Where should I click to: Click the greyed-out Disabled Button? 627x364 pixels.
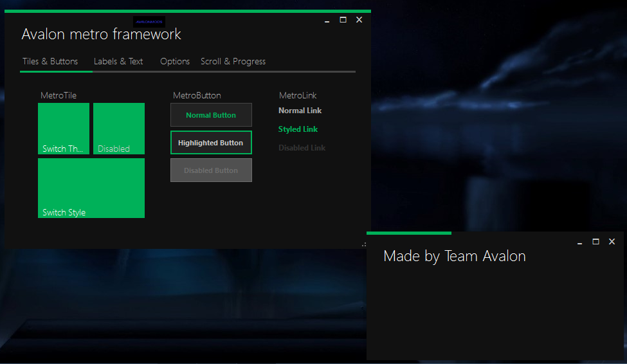[211, 170]
